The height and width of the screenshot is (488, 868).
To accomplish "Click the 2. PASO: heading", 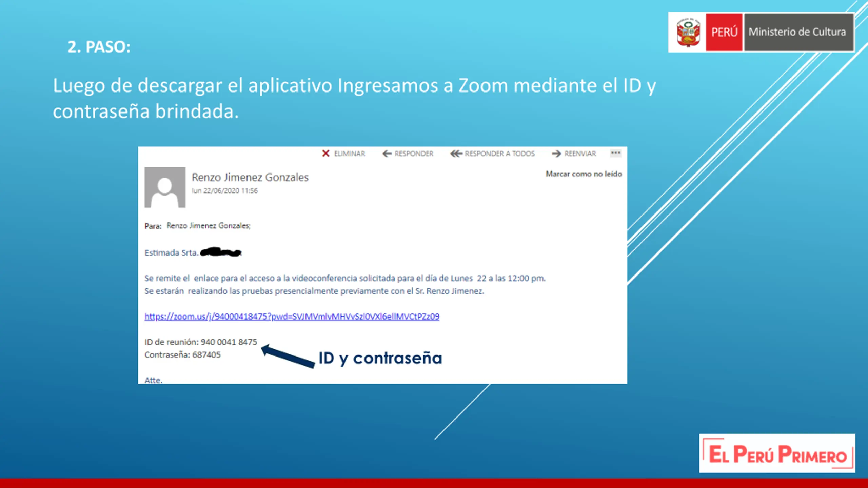I will [99, 47].
